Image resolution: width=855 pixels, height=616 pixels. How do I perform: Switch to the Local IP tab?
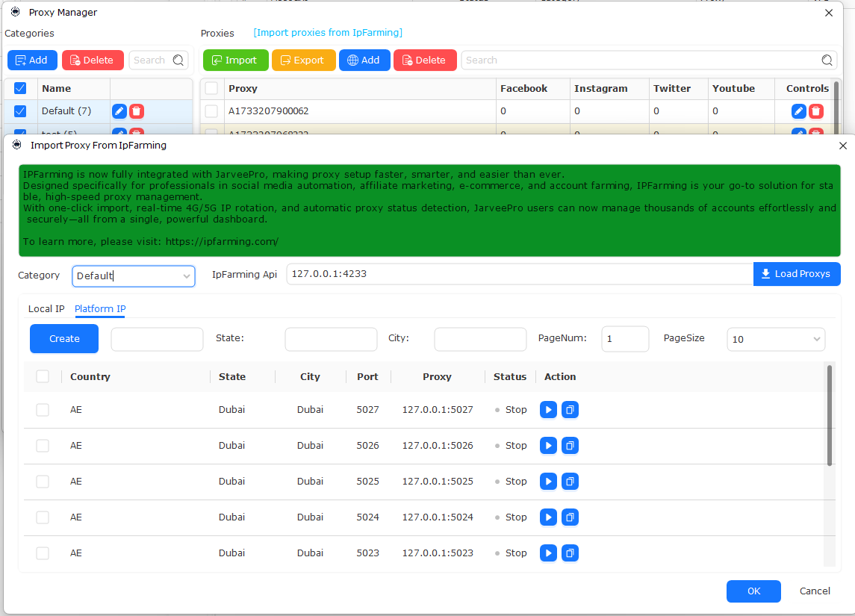[46, 308]
